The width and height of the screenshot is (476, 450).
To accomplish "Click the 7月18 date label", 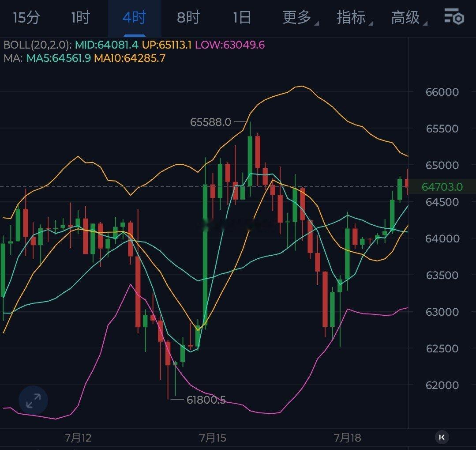I will tap(347, 438).
